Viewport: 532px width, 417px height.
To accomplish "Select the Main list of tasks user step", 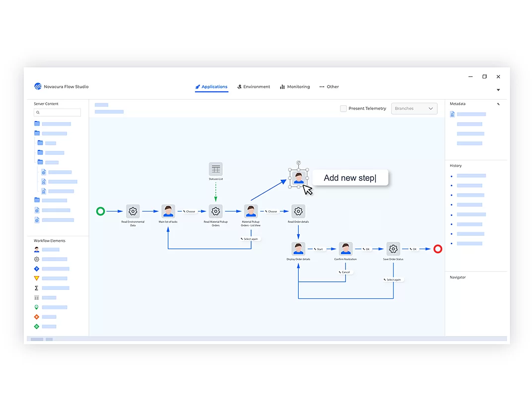I will [x=168, y=210].
